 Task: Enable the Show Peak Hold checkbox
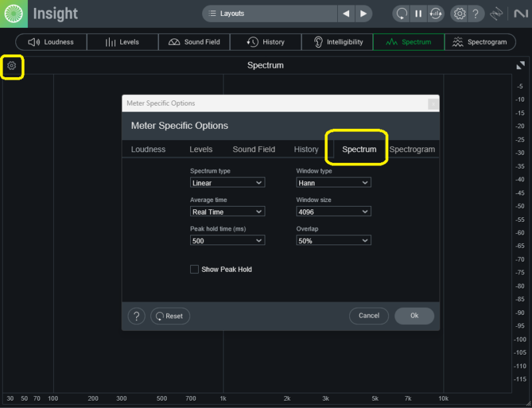point(194,269)
